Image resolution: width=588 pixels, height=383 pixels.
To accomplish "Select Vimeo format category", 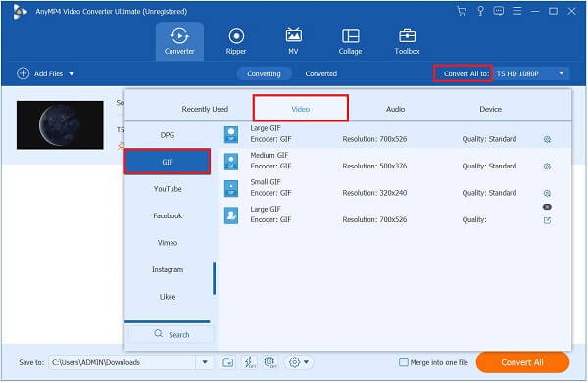I will point(168,243).
